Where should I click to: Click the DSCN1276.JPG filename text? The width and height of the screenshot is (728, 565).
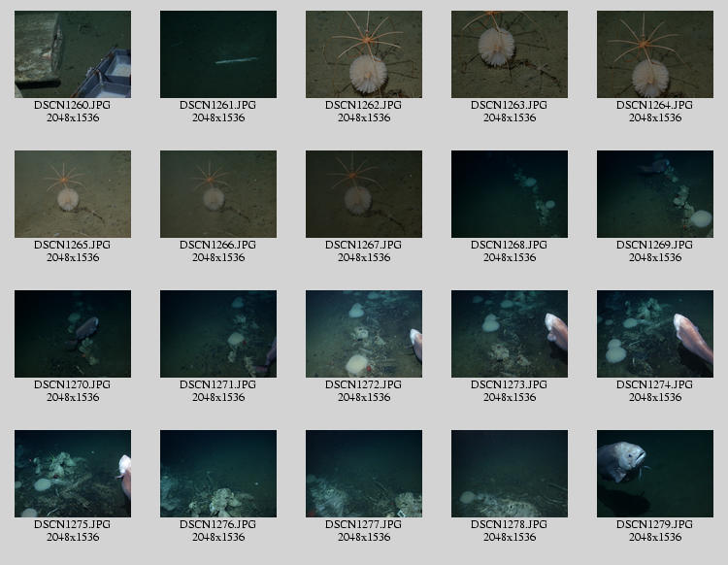tap(218, 525)
